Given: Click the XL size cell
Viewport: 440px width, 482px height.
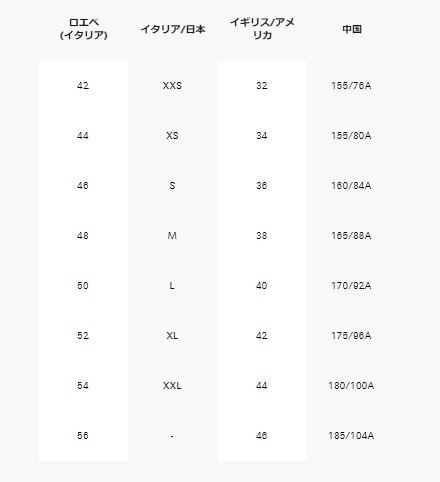Looking at the screenshot, I should pos(172,336).
